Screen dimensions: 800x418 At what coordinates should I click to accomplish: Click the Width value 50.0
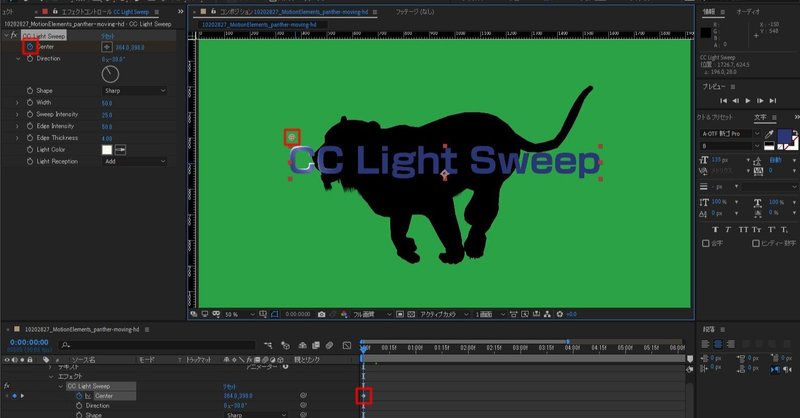pos(107,103)
